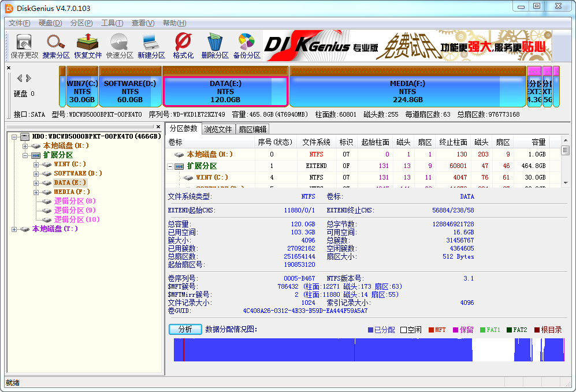
Task: Click the Search Partitions (搜索分区) icon
Action: pos(56,46)
